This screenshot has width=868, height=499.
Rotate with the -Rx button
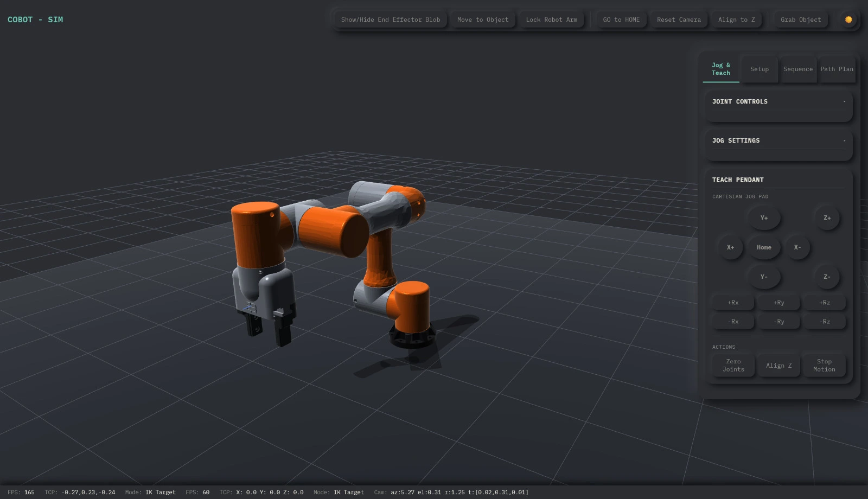click(x=733, y=322)
